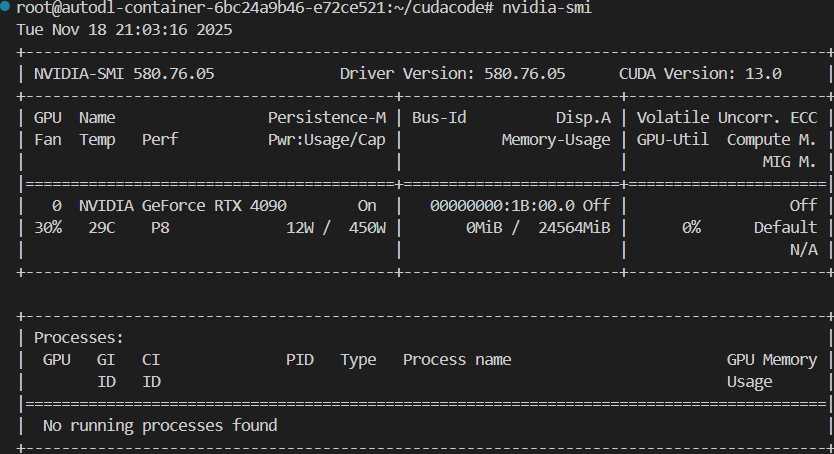Click the NVIDIA-SMI 580.76.05 version text

[124, 74]
